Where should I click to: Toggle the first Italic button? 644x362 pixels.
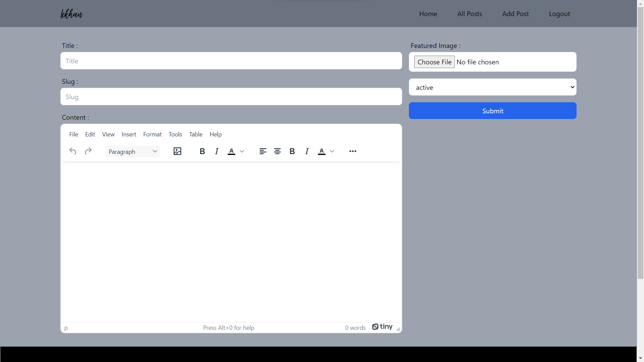point(217,151)
